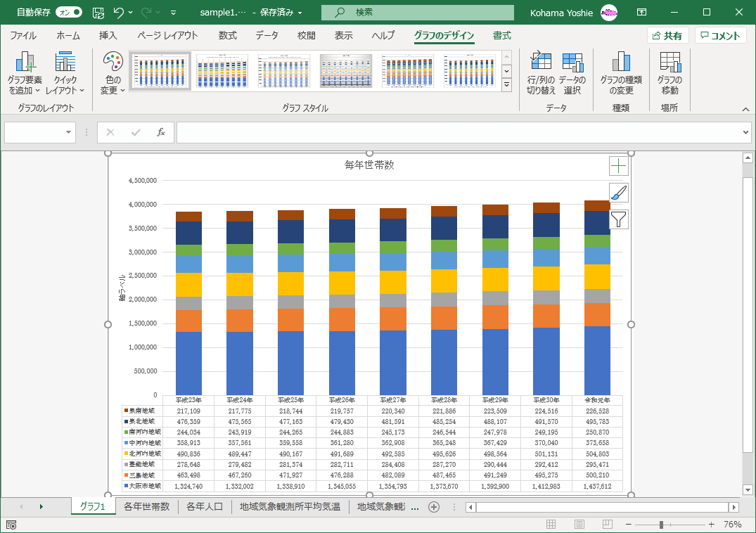
Task: Expand the chart styles gallery more arrow
Action: 506,84
